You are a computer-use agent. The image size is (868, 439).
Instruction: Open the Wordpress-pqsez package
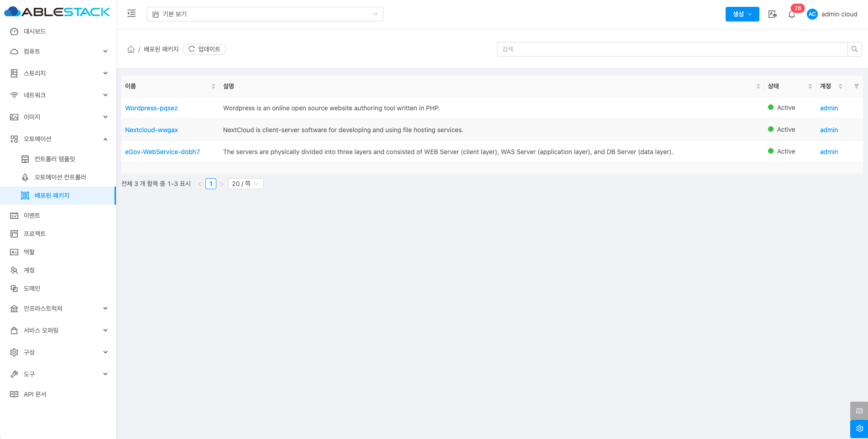[x=152, y=108]
